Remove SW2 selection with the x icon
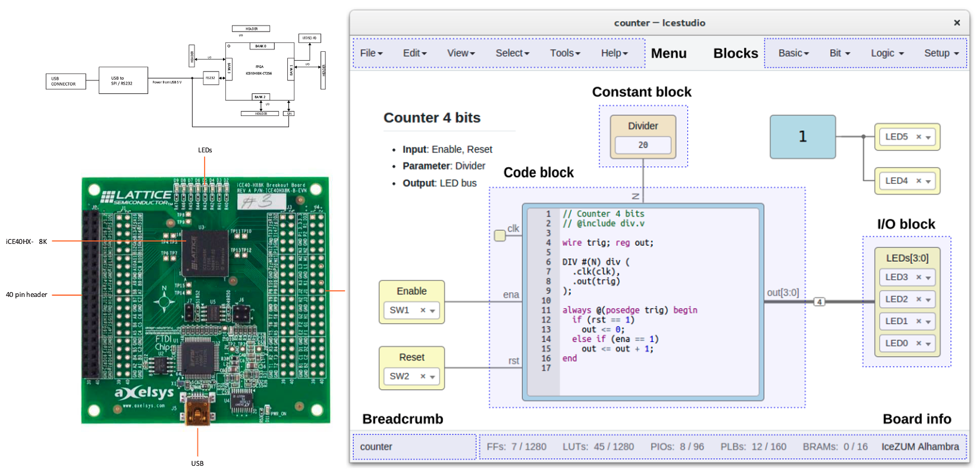This screenshot has width=980, height=470. coord(423,376)
